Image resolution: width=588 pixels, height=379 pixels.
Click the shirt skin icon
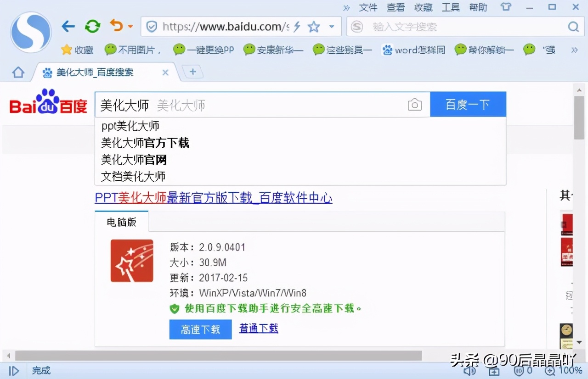[506, 7]
